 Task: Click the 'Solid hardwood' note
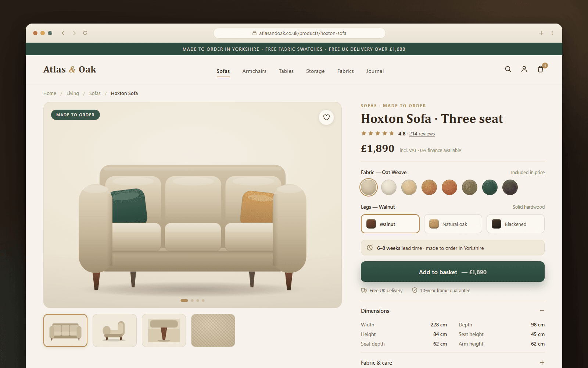(x=528, y=207)
